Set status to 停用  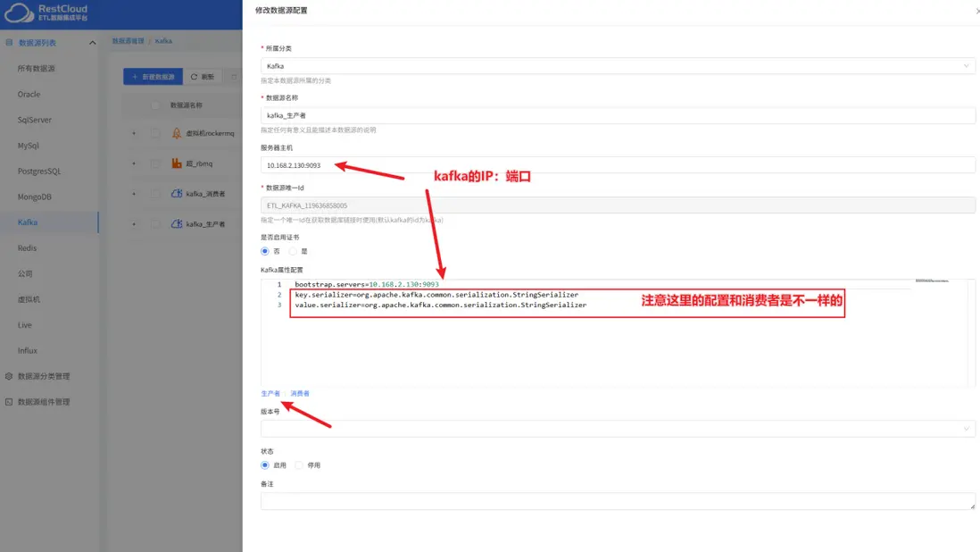(x=299, y=465)
